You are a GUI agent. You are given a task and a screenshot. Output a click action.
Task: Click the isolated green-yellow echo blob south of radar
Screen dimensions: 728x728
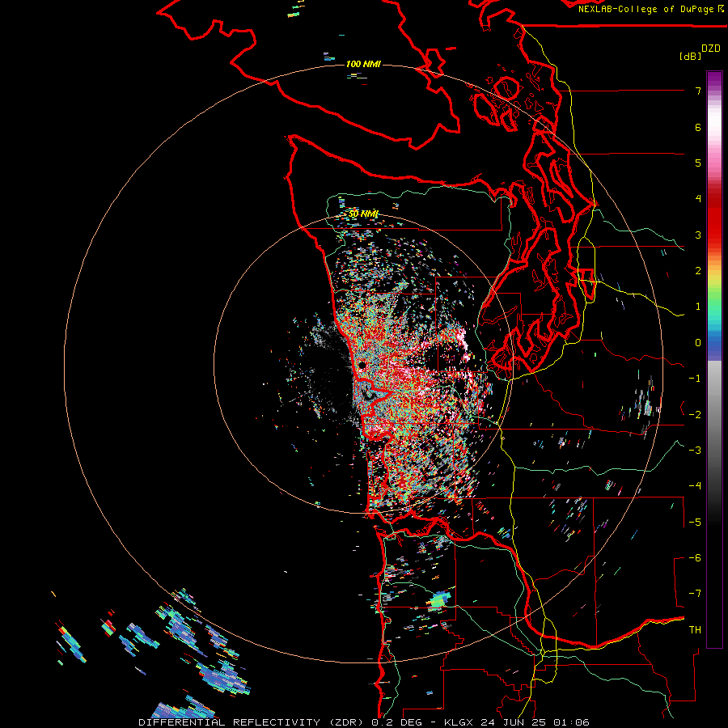tap(438, 599)
